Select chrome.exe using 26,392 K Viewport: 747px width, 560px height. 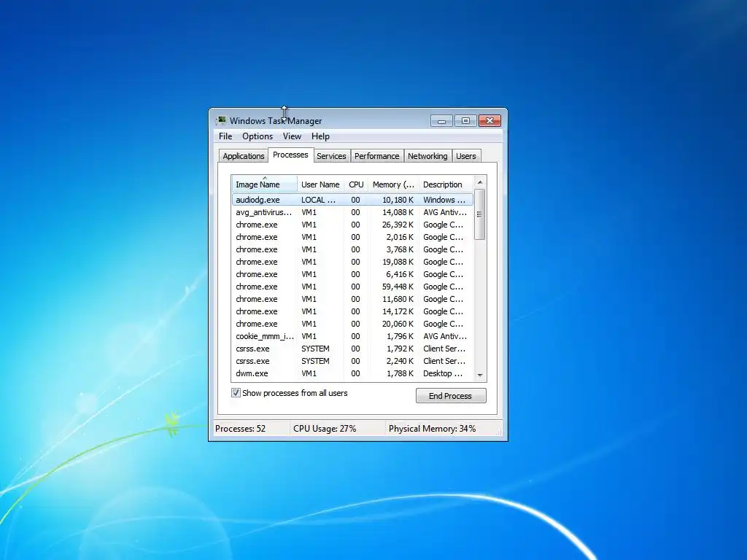tap(352, 225)
